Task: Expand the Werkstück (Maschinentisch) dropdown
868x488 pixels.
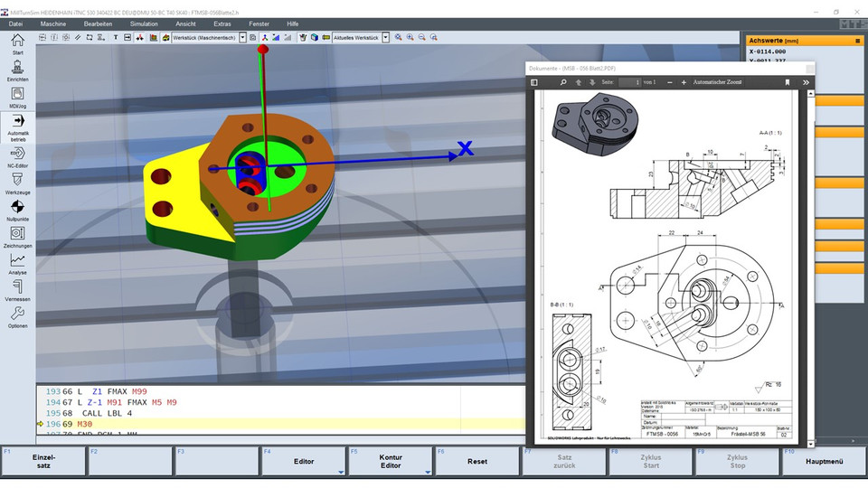Action: tap(242, 37)
